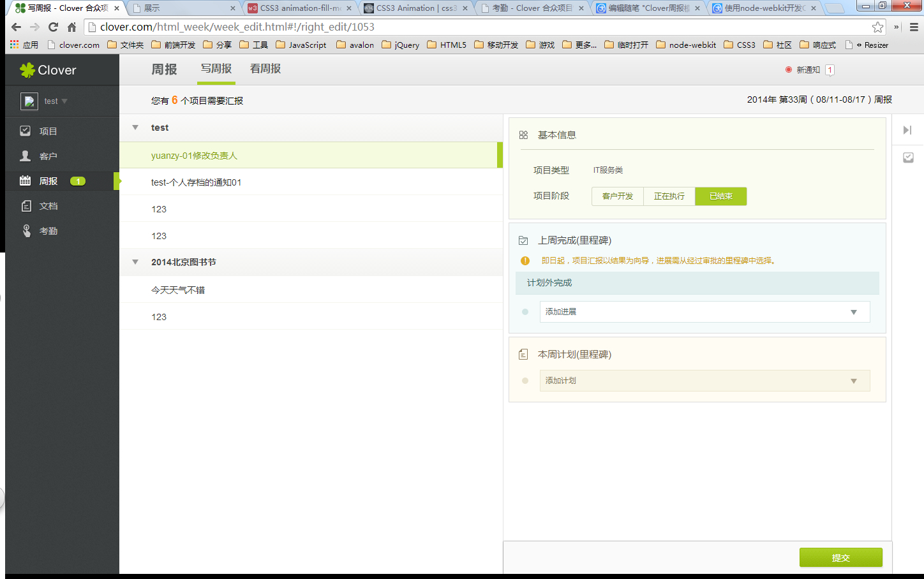Click the orange warning info icon
The image size is (924, 579).
click(x=525, y=261)
